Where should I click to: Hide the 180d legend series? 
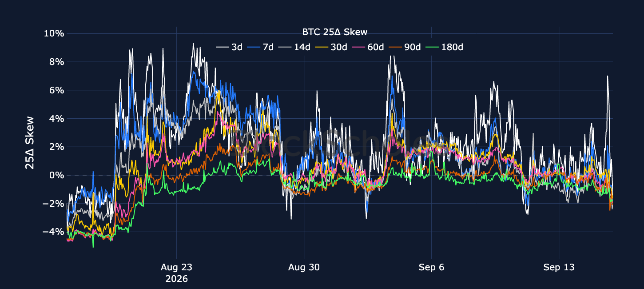click(444, 47)
